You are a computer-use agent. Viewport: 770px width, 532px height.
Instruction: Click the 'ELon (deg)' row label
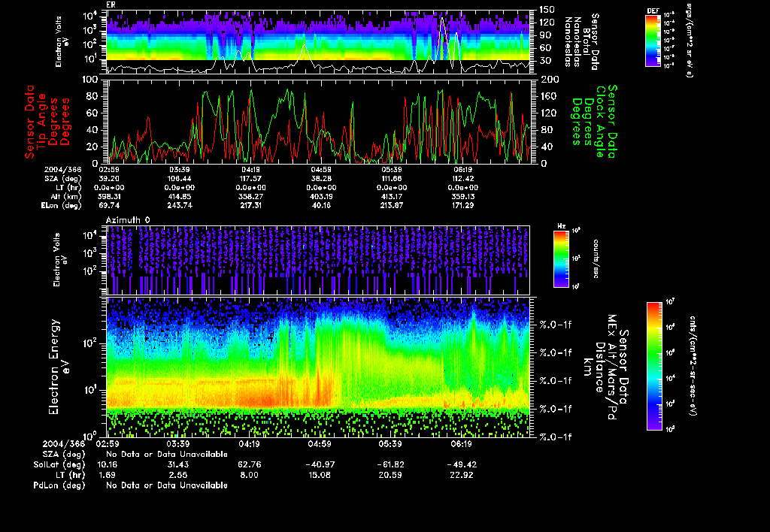[x=62, y=205]
